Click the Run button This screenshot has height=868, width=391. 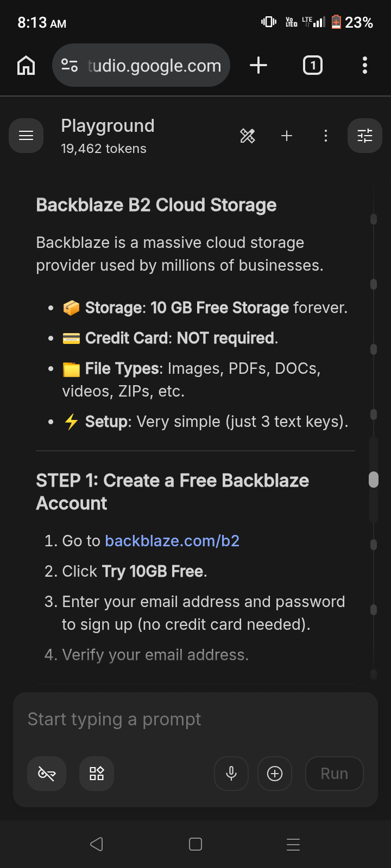point(335,774)
